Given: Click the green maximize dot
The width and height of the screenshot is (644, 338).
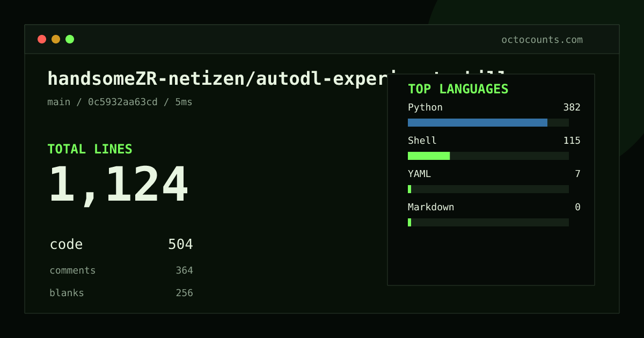Looking at the screenshot, I should point(70,39).
